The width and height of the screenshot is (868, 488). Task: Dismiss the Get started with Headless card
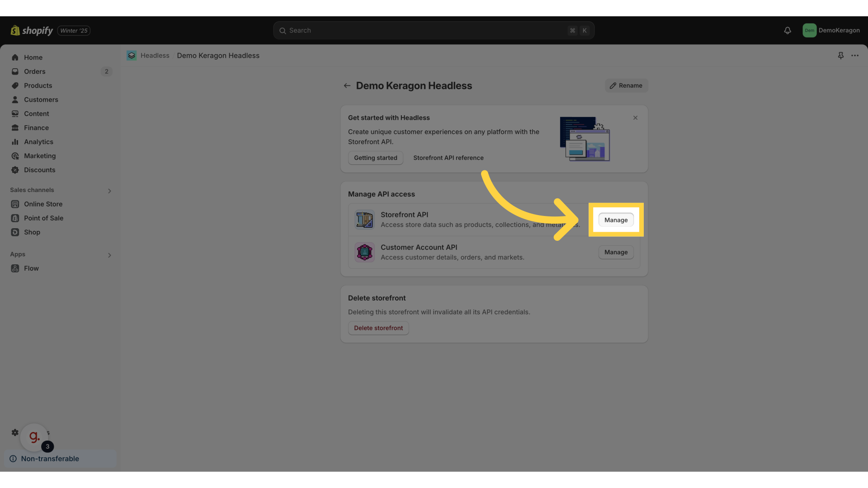635,117
